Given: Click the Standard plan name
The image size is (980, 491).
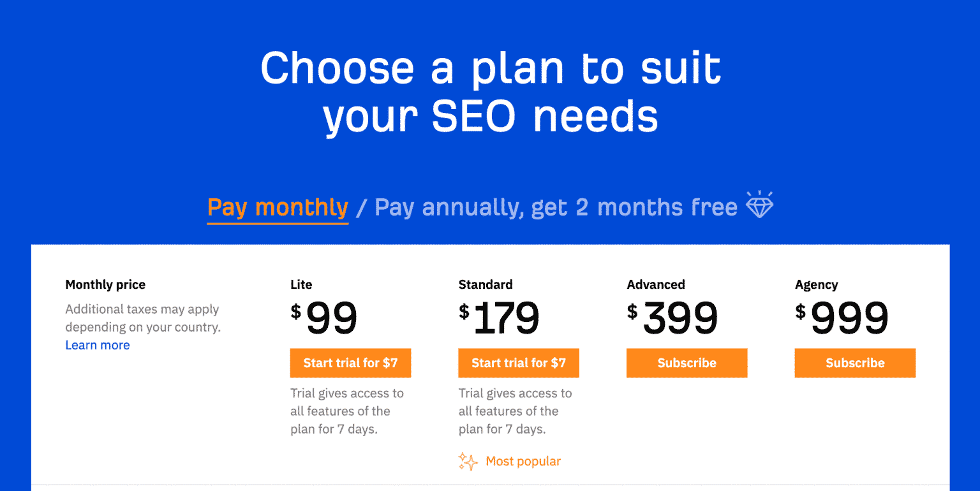Looking at the screenshot, I should 486,284.
